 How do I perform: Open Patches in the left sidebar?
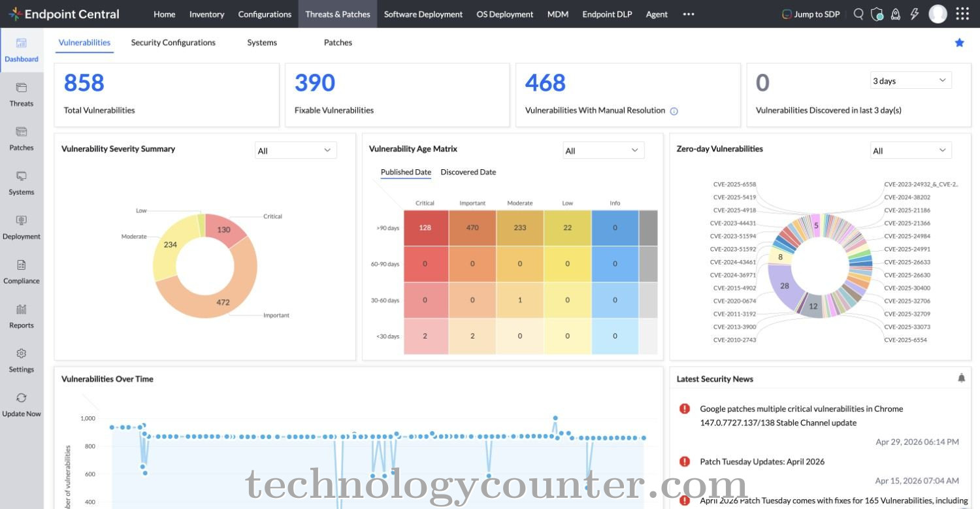click(x=22, y=139)
